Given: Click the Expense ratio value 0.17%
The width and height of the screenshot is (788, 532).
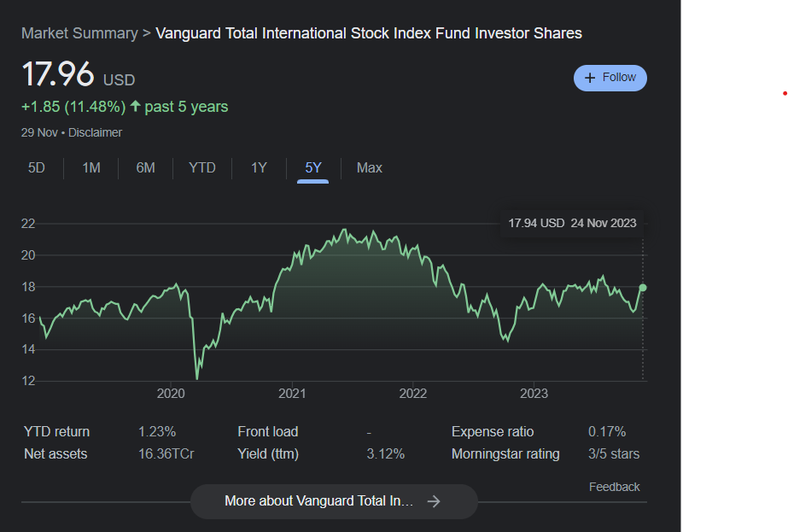Looking at the screenshot, I should (x=607, y=431).
